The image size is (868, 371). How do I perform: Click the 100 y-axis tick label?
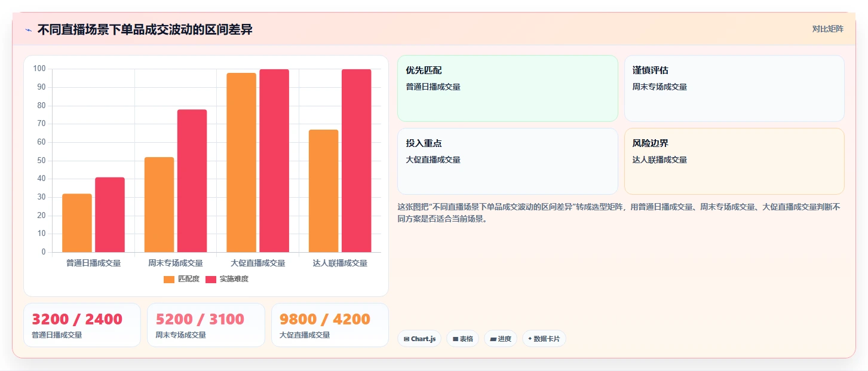point(39,69)
